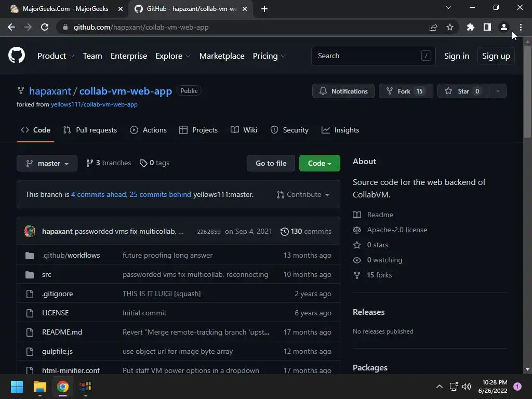The image size is (532, 399).
Task: Switch to the Pull requests tab
Action: point(90,130)
